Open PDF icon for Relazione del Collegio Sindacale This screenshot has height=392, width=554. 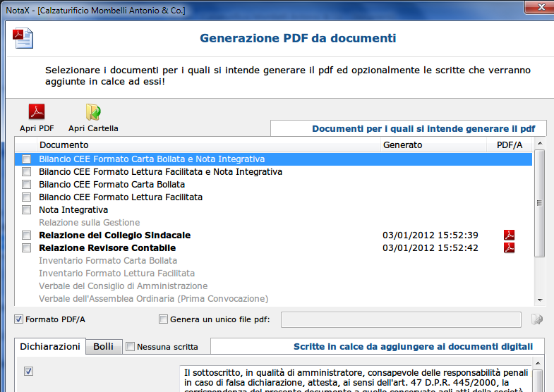pos(509,235)
